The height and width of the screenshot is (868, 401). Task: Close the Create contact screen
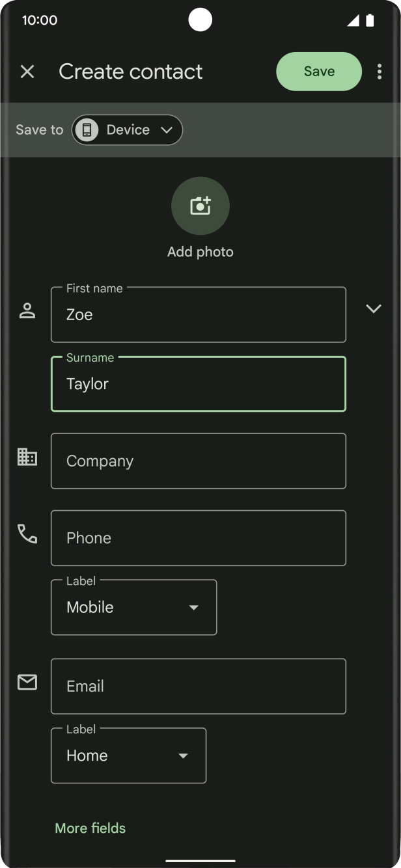(27, 72)
